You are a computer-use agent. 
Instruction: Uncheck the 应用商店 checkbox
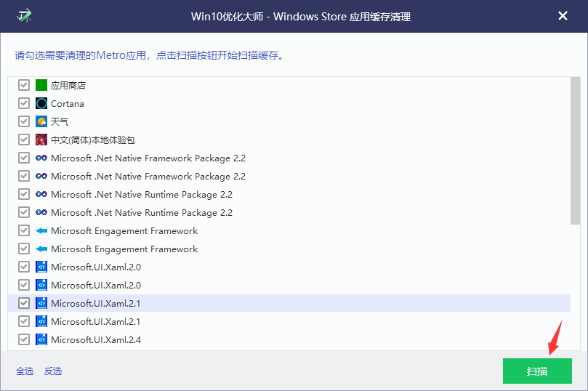click(x=24, y=85)
